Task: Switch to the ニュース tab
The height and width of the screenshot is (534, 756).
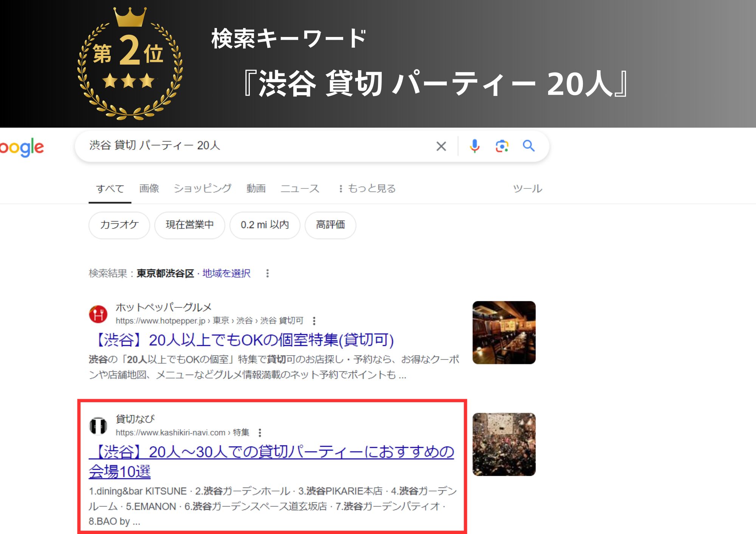Action: pos(300,188)
